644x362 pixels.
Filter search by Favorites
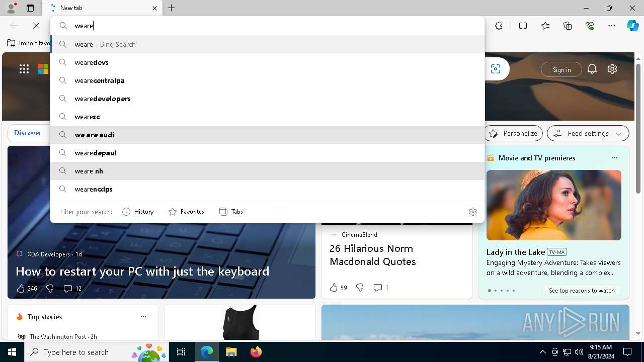[x=186, y=212]
